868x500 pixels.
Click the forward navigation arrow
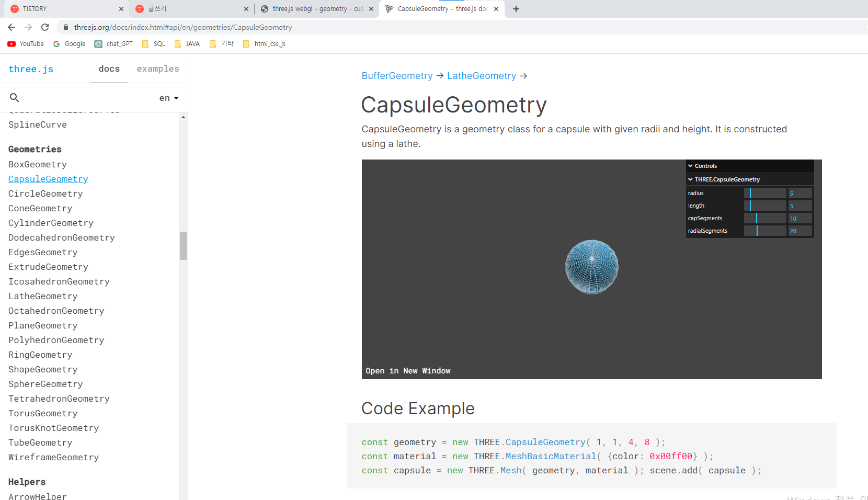[x=28, y=27]
